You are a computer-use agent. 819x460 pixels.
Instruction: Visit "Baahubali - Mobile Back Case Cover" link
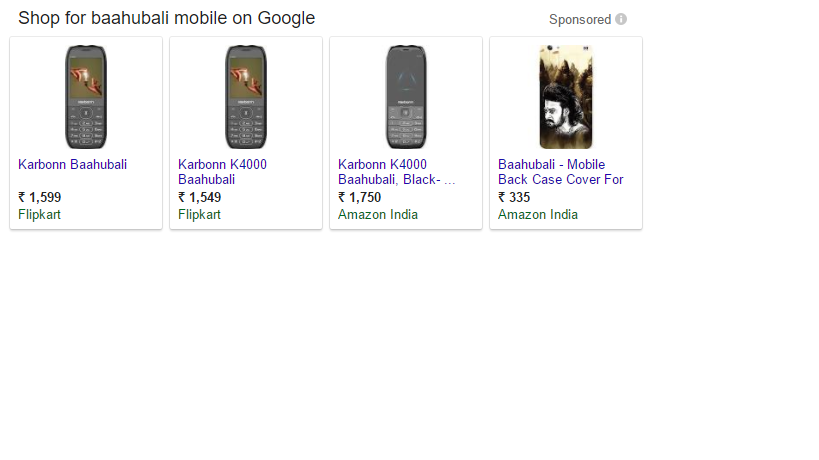[x=560, y=172]
